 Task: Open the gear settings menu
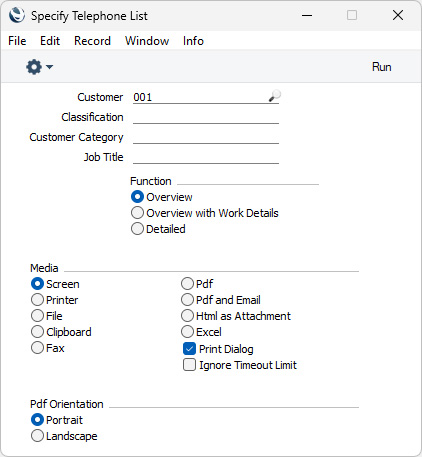click(x=34, y=67)
